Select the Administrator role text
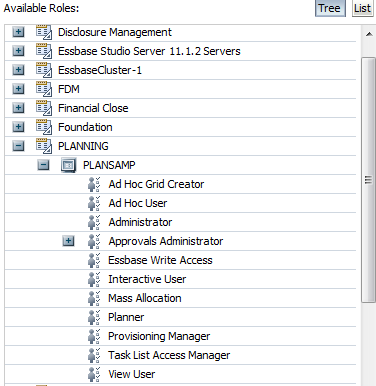Viewport: 376px width, 386px height. click(x=140, y=222)
